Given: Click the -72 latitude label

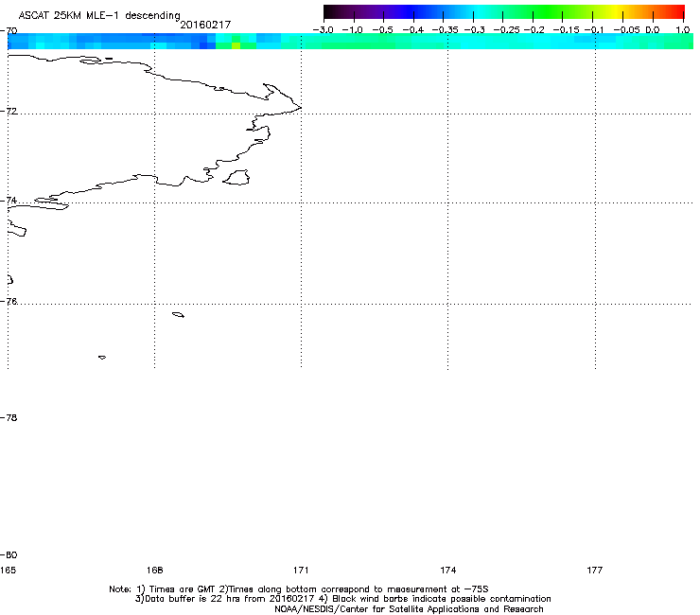Looking at the screenshot, I should tap(9, 111).
